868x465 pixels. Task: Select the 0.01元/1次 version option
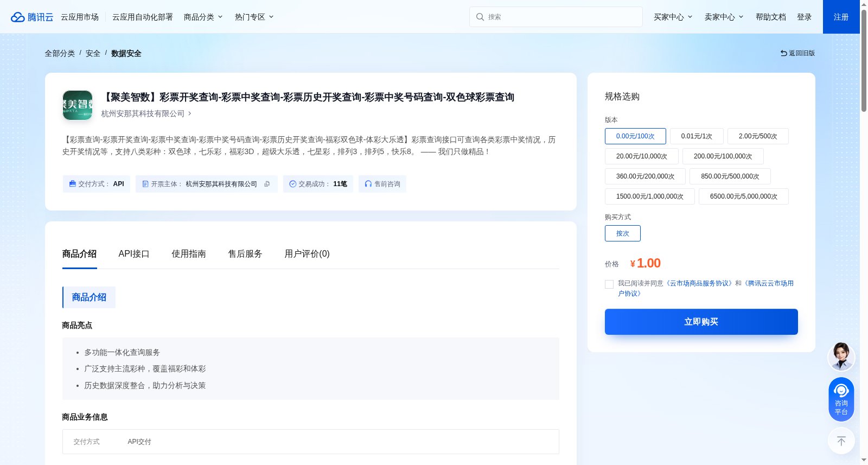coord(697,136)
